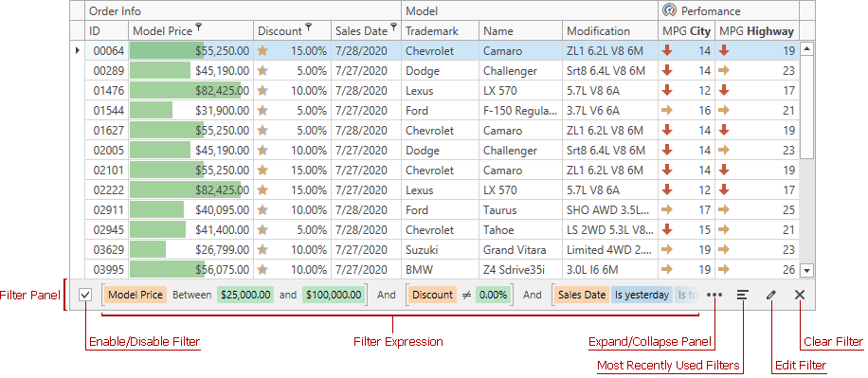
Task: Sort by the ID column header
Action: pos(107,31)
